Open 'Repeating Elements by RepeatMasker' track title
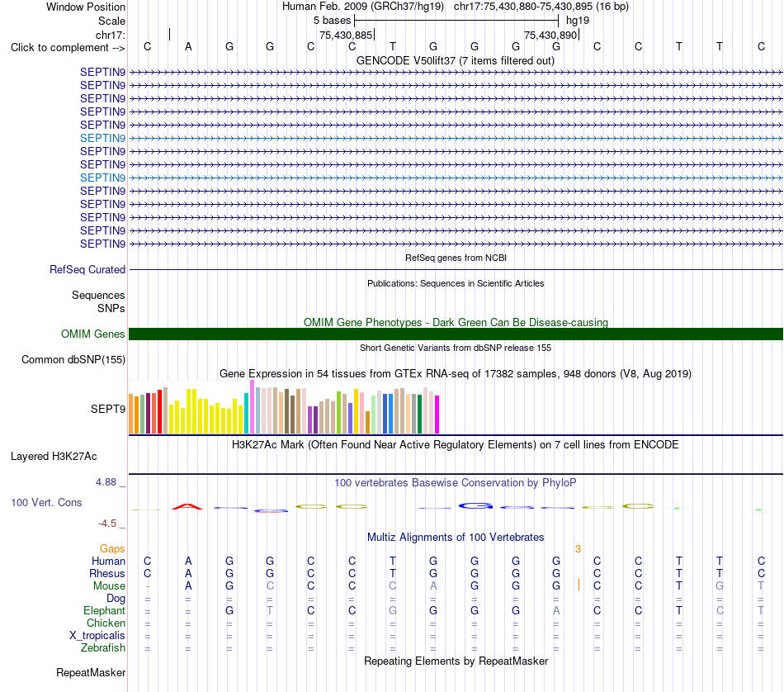The image size is (784, 692). click(456, 661)
